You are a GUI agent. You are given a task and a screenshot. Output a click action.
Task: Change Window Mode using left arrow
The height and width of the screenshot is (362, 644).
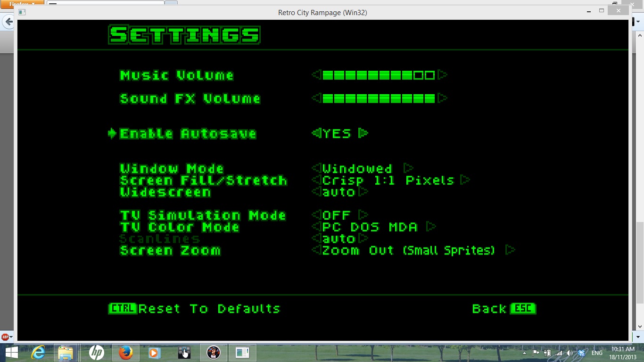click(316, 168)
